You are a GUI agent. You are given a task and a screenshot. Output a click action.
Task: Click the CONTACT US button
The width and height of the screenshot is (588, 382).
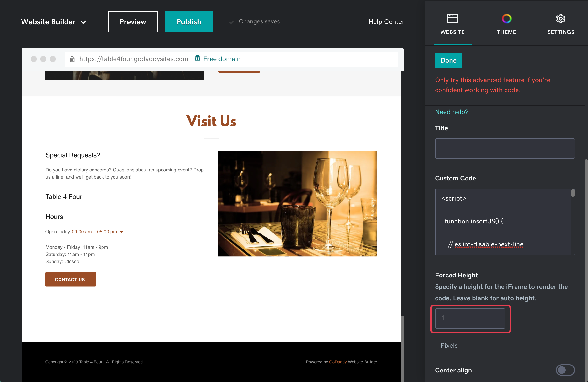(71, 279)
